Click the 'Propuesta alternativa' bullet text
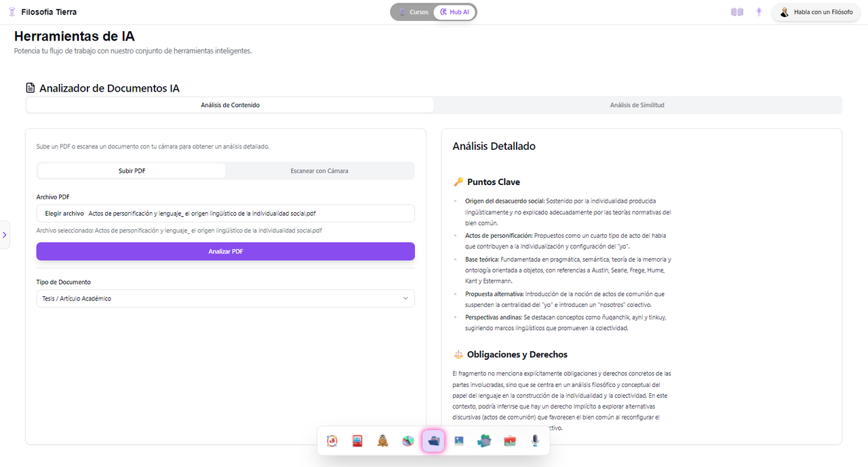 [566, 299]
